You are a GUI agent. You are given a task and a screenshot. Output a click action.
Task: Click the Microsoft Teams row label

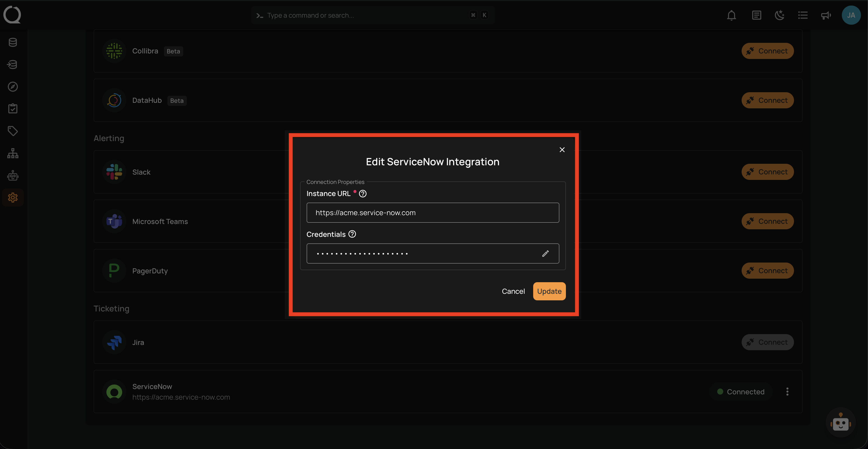tap(160, 222)
